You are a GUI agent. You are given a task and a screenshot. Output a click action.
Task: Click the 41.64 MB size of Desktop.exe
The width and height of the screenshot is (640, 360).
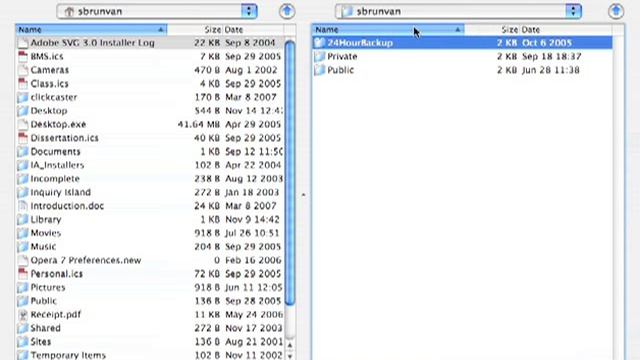pyautogui.click(x=199, y=124)
